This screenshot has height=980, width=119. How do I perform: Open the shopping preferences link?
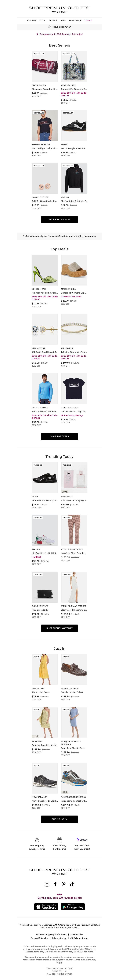[x=85, y=236]
